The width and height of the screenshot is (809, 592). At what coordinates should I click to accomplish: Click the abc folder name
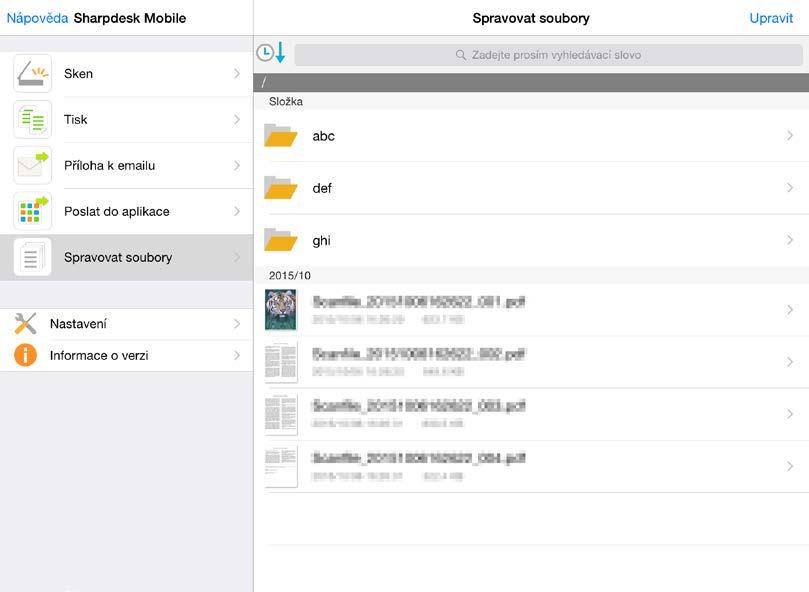323,136
